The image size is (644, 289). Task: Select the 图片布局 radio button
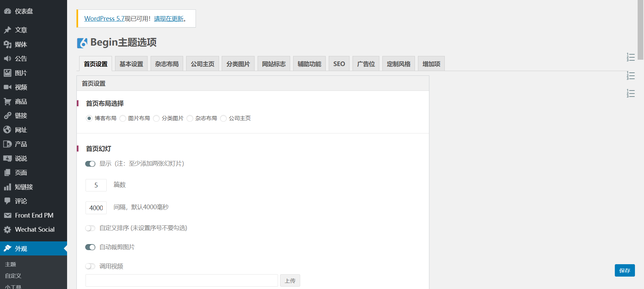123,118
